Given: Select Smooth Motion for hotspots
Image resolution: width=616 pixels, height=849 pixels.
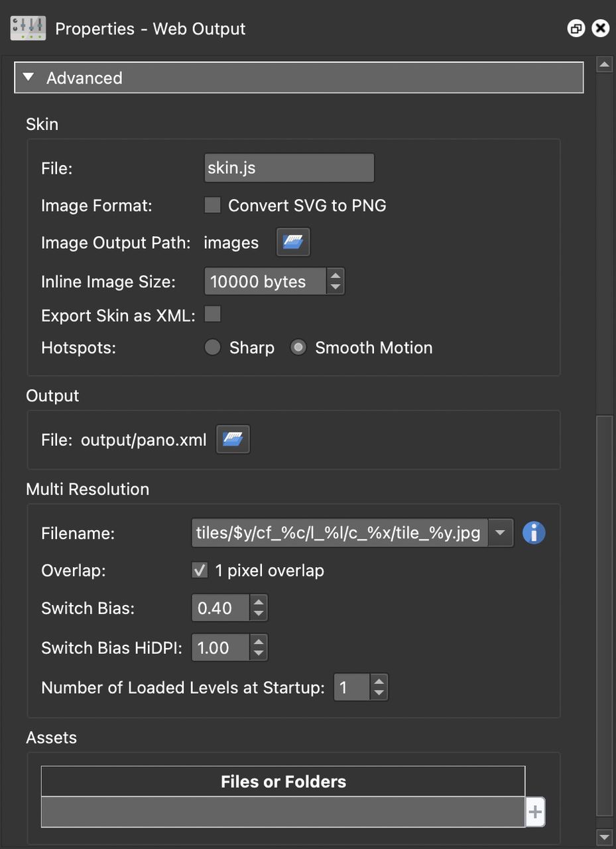Looking at the screenshot, I should [298, 347].
